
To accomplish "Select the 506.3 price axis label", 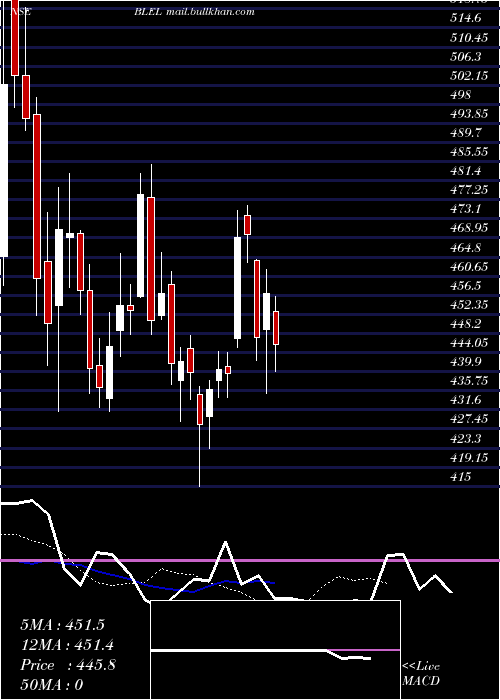I will pyautogui.click(x=466, y=57).
